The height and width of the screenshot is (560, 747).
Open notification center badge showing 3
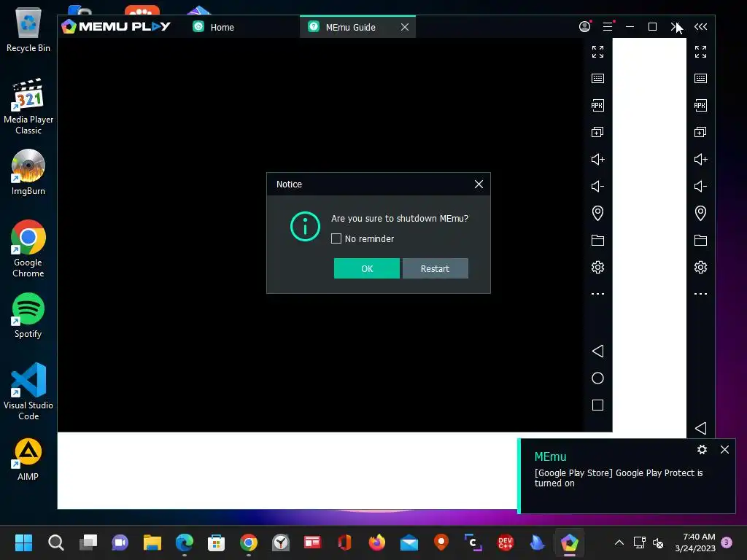(727, 542)
